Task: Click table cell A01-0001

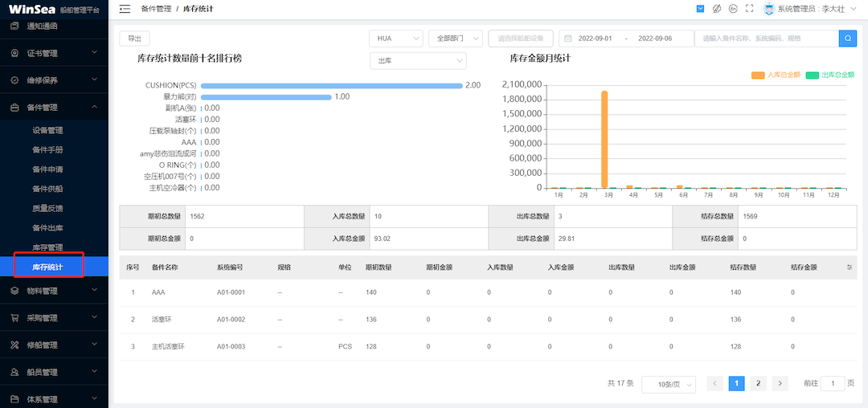Action: click(231, 292)
